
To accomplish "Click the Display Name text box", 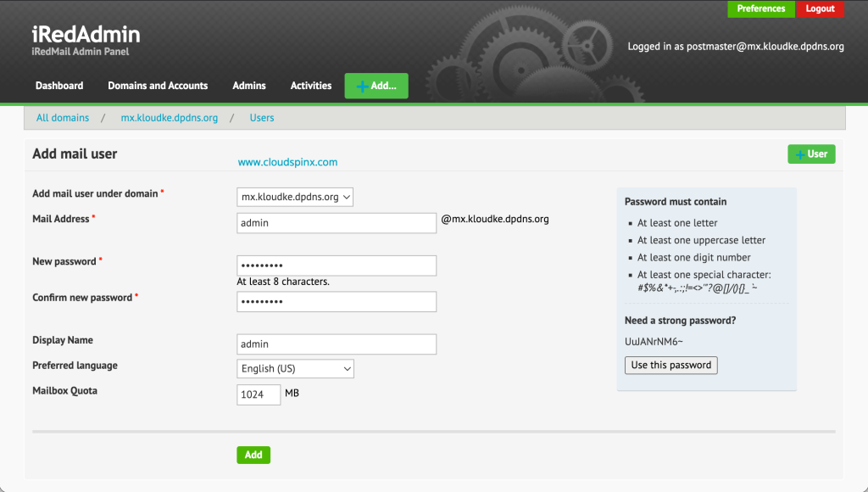I will coord(337,344).
